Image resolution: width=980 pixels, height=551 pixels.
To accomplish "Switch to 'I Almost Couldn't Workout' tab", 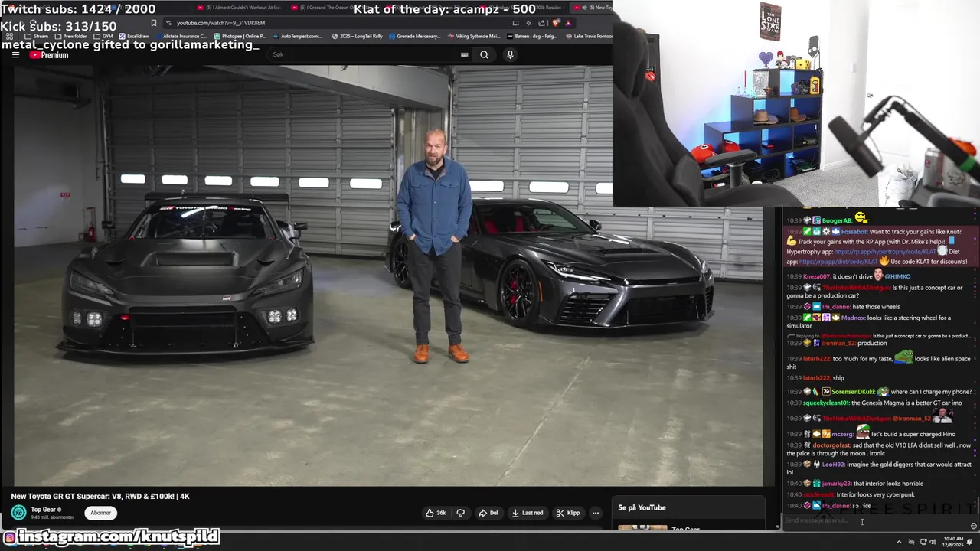I will pyautogui.click(x=239, y=8).
